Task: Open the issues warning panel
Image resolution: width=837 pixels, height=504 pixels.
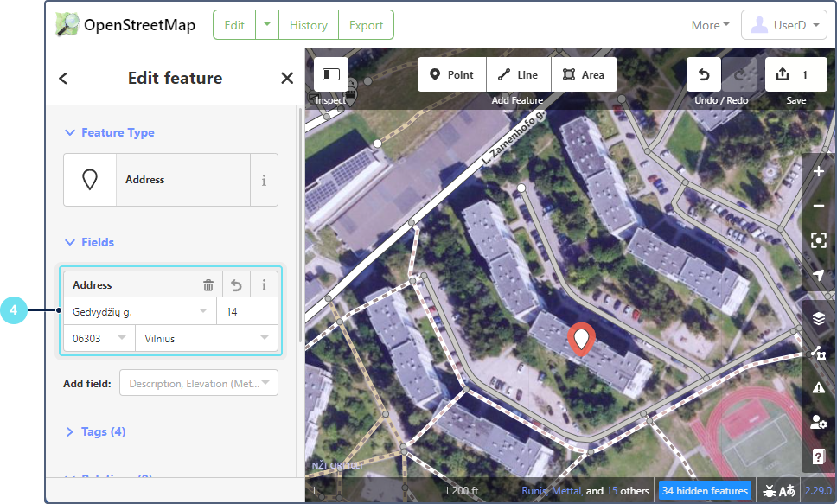Action: (818, 388)
